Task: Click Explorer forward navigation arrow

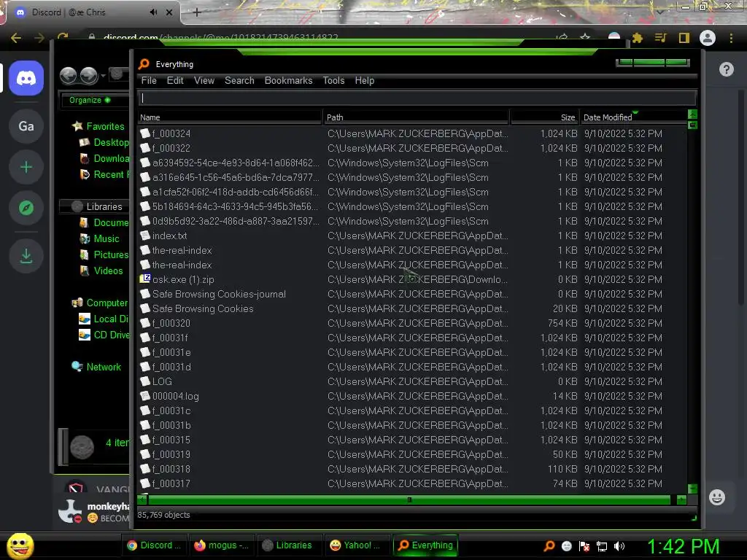Action: tap(88, 75)
